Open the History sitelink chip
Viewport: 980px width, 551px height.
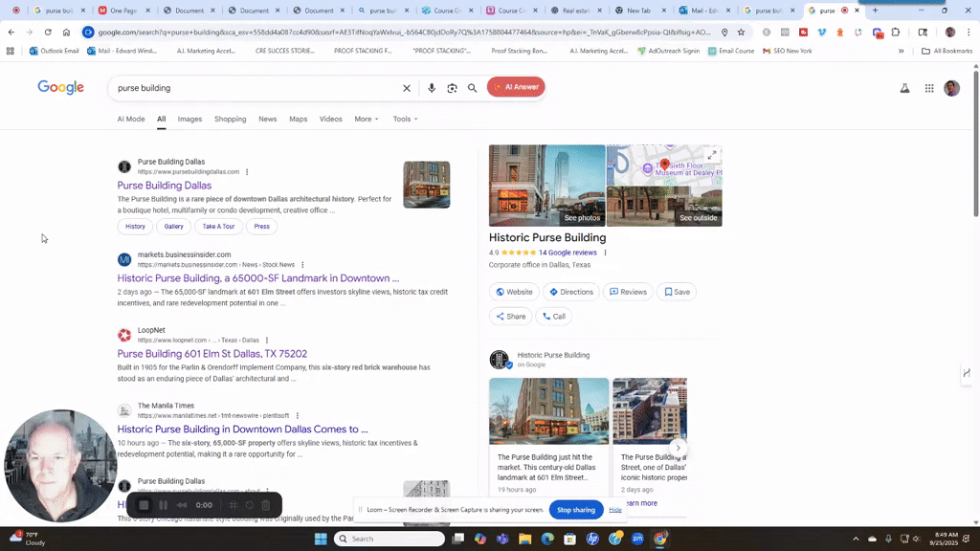click(135, 227)
